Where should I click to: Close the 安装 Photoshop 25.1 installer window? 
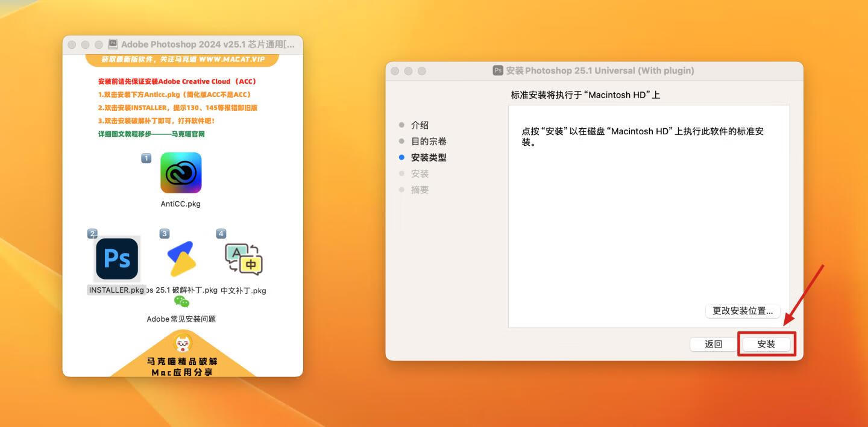395,70
